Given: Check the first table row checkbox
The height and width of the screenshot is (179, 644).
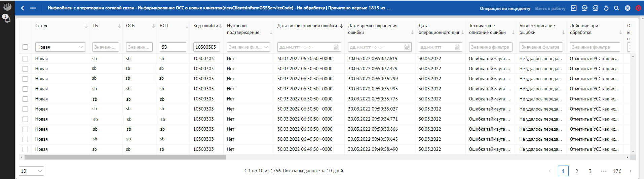Looking at the screenshot, I should 25,59.
